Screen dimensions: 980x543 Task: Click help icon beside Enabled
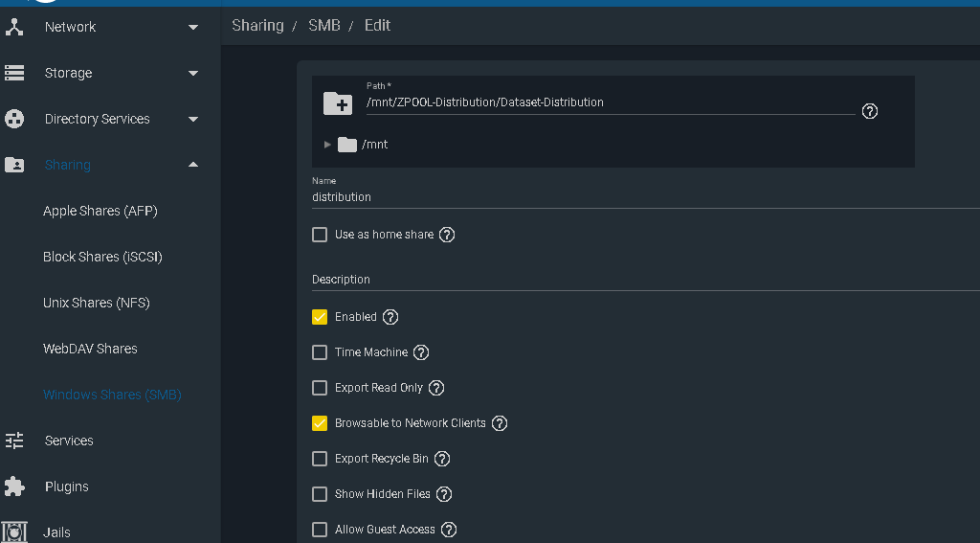pyautogui.click(x=390, y=317)
